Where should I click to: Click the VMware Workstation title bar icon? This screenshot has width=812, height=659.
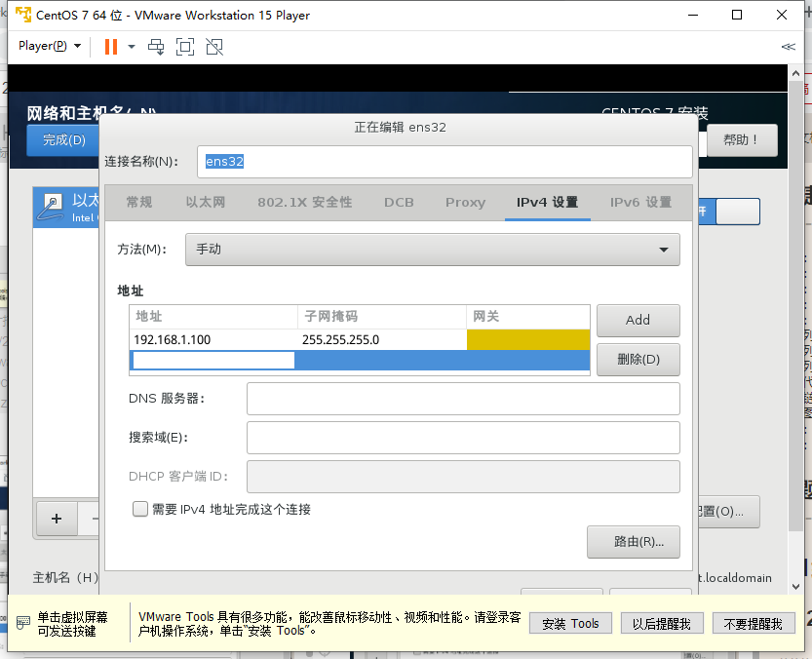pos(23,15)
